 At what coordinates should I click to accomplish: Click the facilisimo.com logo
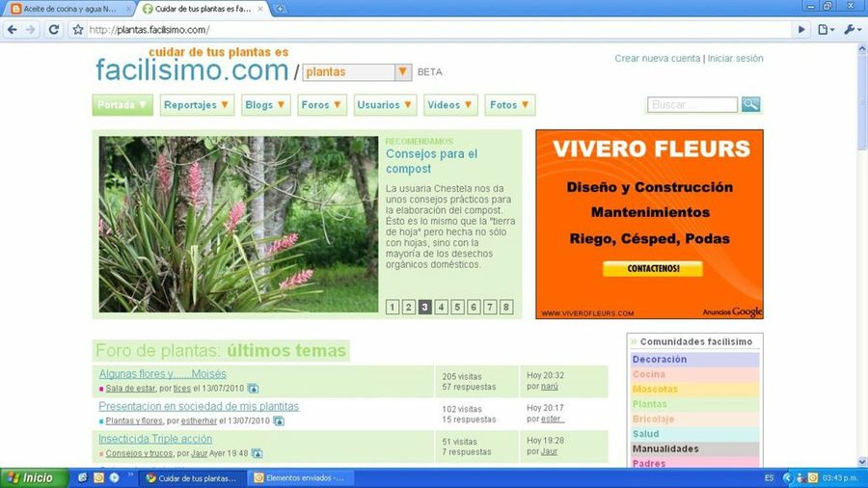(192, 70)
